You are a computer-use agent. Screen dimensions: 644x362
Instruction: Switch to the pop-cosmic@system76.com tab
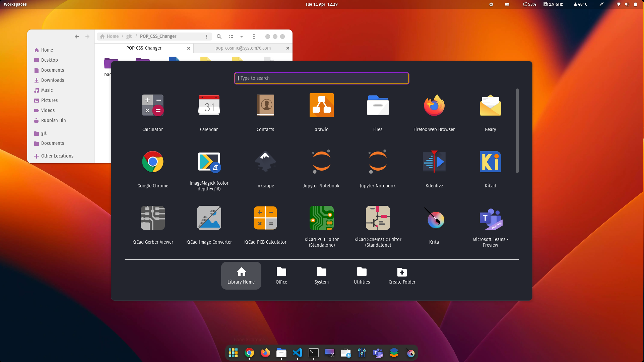(x=243, y=48)
